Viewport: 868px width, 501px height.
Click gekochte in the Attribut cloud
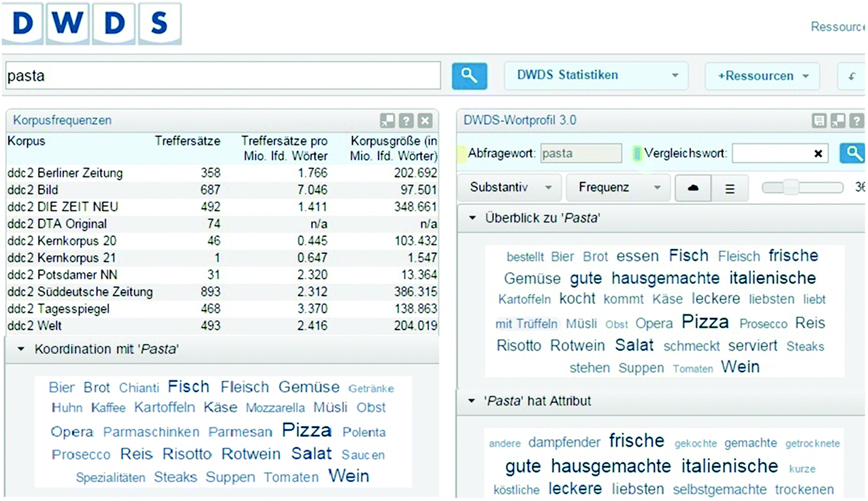pyautogui.click(x=696, y=444)
